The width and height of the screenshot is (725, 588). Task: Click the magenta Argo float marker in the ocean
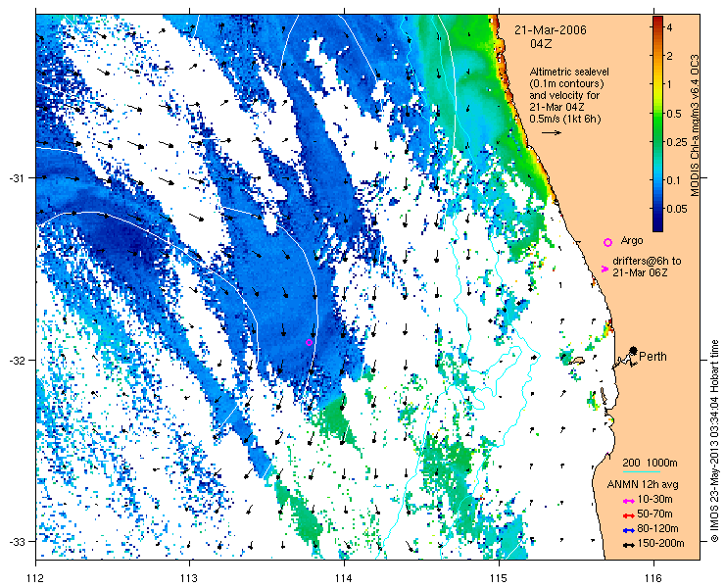309,342
